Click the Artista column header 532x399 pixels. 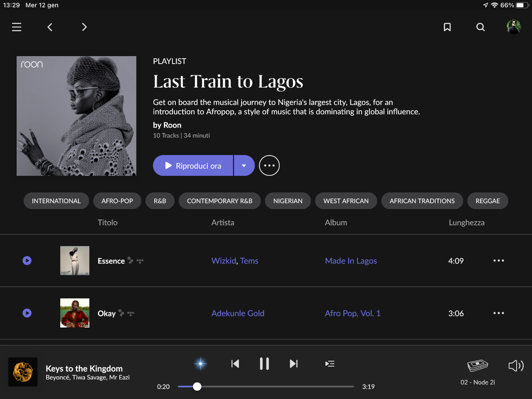[x=223, y=222]
